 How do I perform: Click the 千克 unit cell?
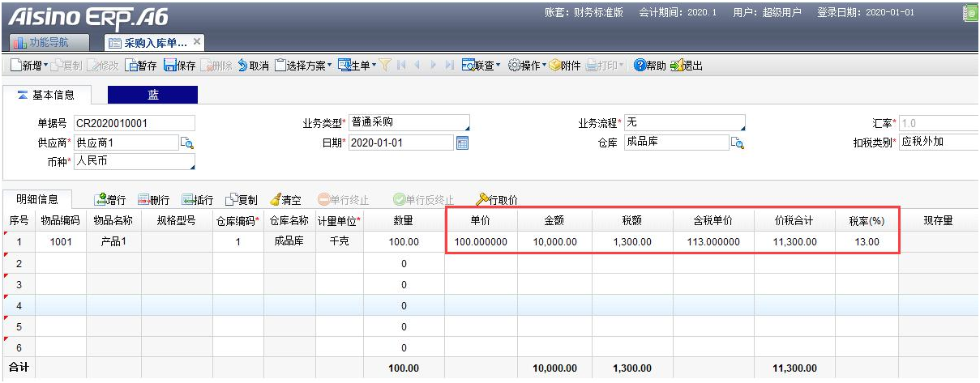pos(340,241)
